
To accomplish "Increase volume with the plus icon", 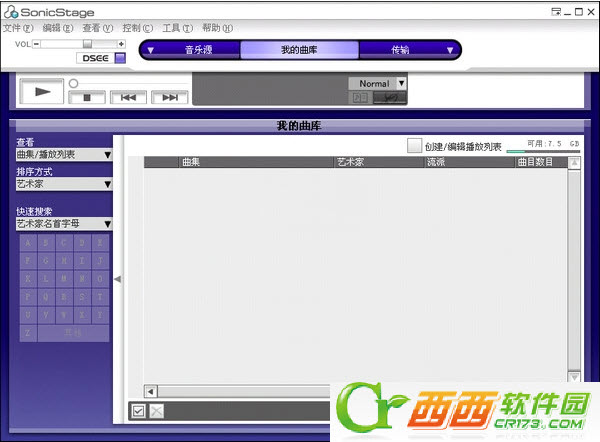I will (x=121, y=44).
